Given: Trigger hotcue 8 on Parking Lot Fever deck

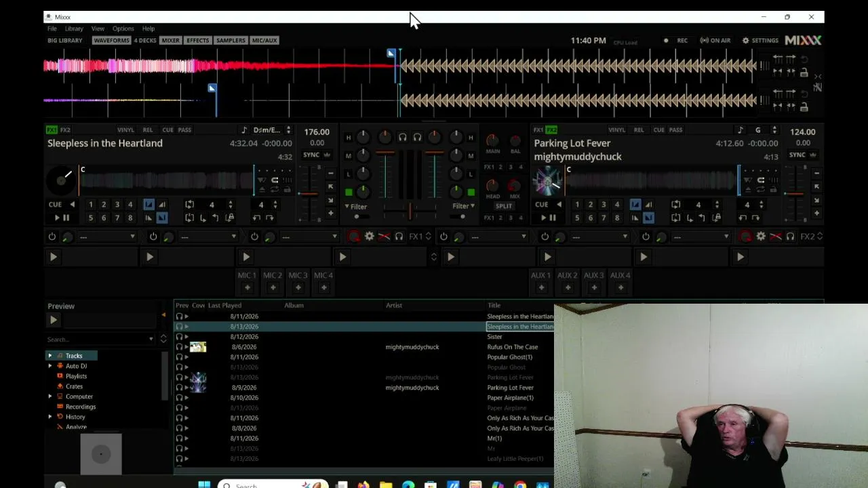Looking at the screenshot, I should coord(616,218).
